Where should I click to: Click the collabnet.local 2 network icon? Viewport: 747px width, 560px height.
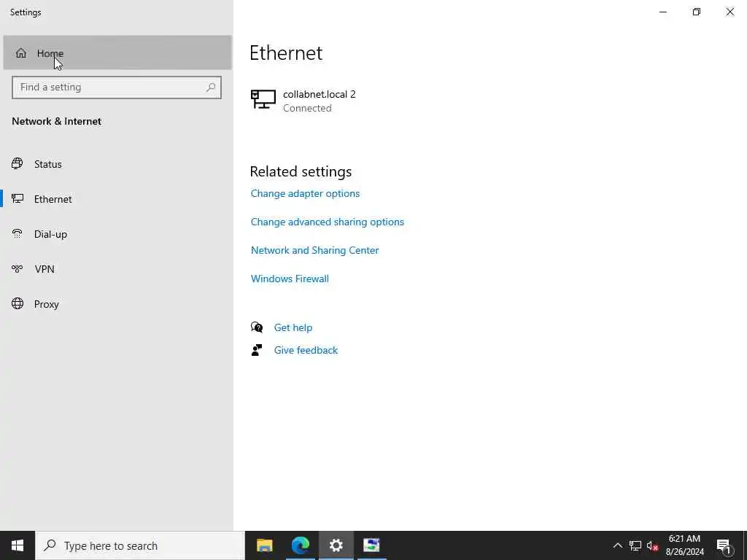[263, 99]
